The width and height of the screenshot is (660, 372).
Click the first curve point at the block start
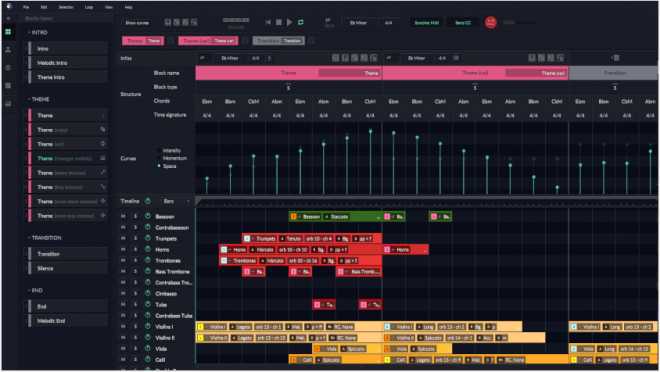point(207,178)
